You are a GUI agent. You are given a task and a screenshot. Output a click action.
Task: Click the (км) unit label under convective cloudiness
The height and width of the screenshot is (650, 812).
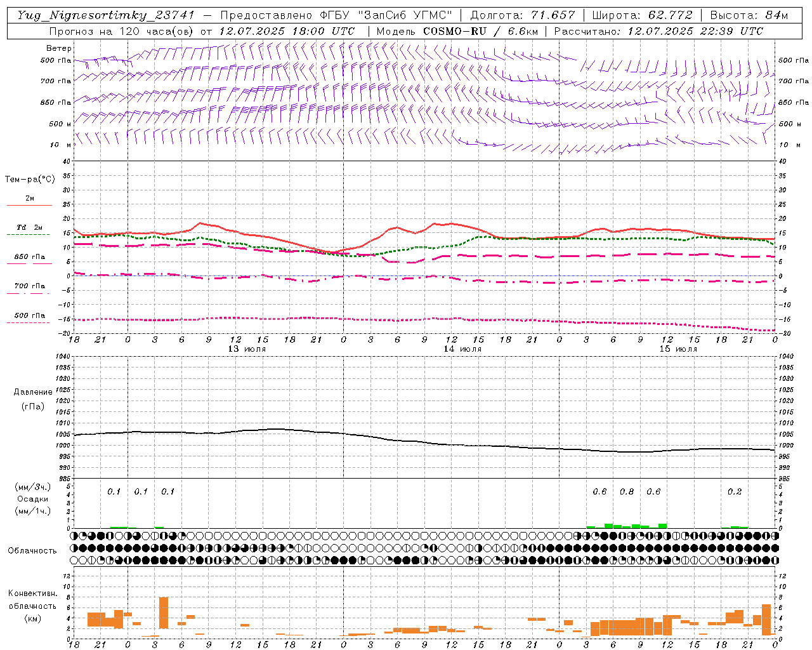[x=32, y=618]
